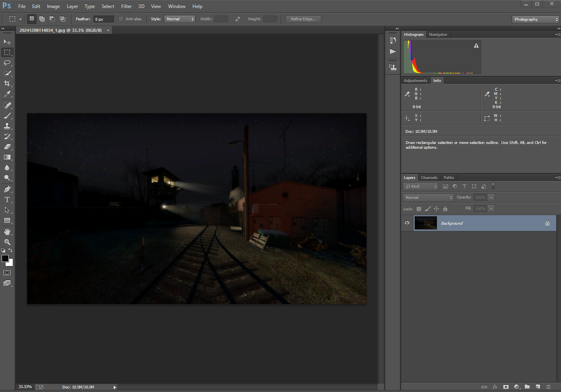Click the Feather input field
The width and height of the screenshot is (561, 392).
pyautogui.click(x=103, y=19)
